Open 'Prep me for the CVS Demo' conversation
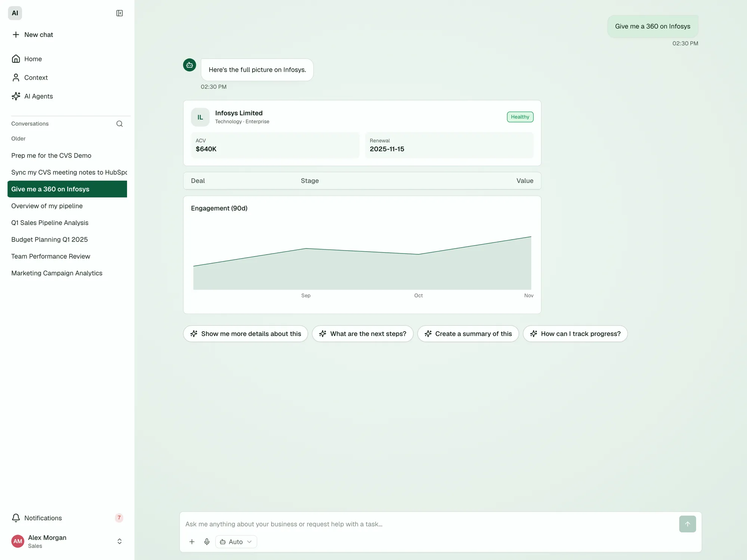 [67, 156]
